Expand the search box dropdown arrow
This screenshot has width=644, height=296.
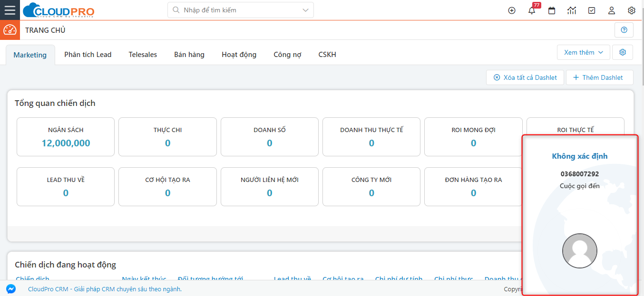305,10
